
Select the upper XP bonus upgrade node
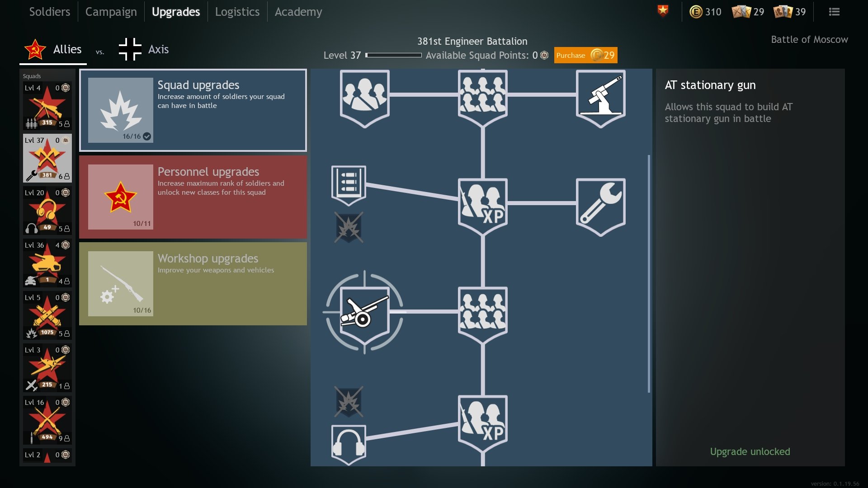483,206
